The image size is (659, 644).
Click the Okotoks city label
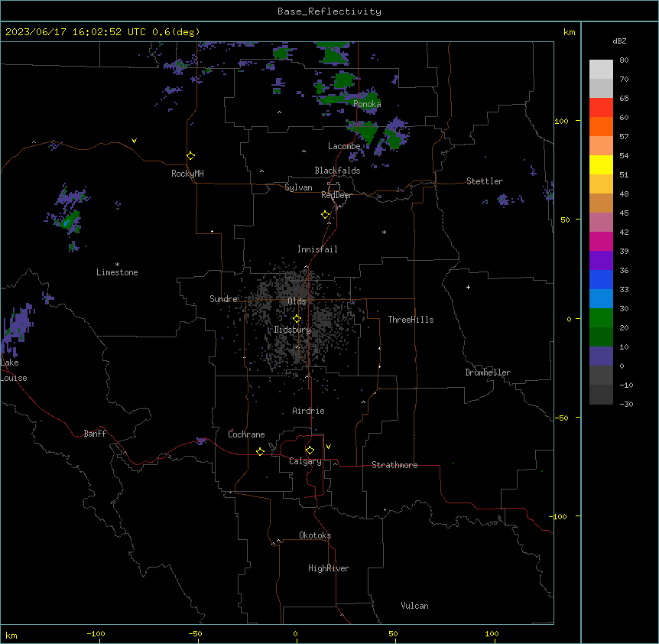(x=315, y=535)
